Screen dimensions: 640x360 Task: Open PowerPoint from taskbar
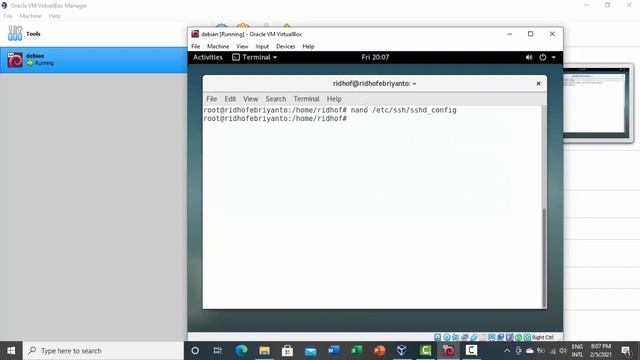[x=380, y=350]
